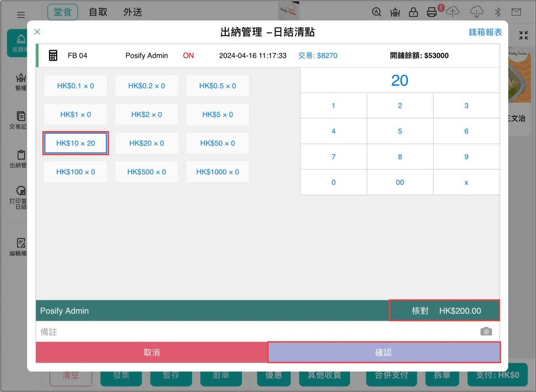
Task: Tap the 00 key on keypad
Action: pos(399,182)
